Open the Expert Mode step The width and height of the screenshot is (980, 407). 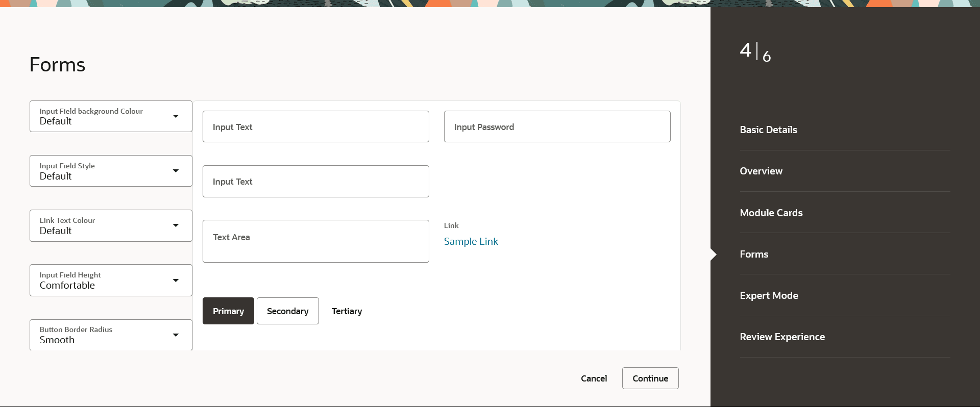pyautogui.click(x=769, y=295)
